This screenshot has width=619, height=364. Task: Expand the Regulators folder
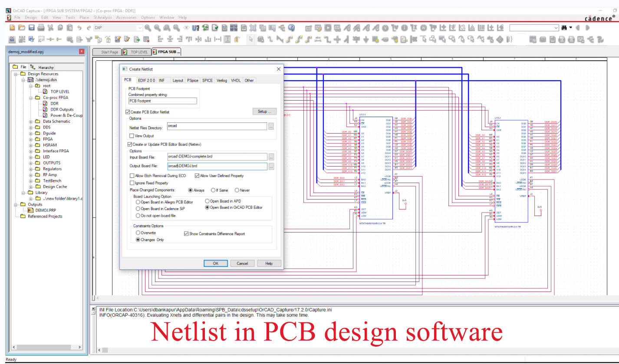pos(31,169)
